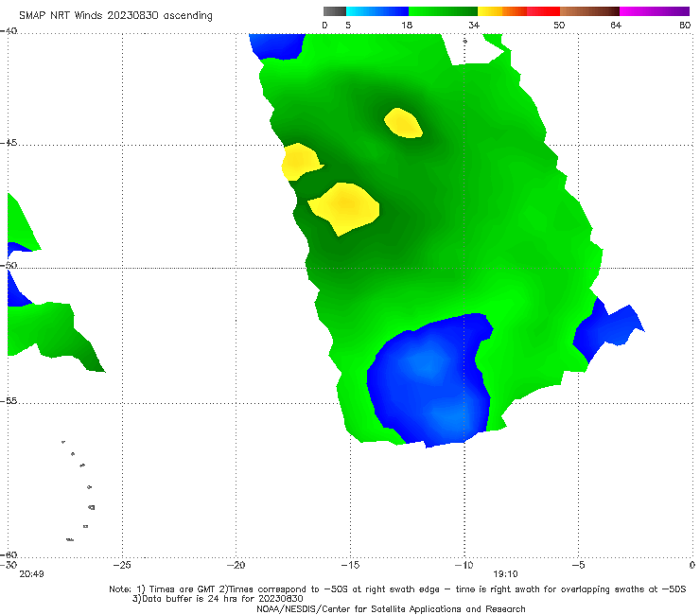The image size is (700, 615).
Task: Click the swath time '19:10'
Action: tap(505, 574)
